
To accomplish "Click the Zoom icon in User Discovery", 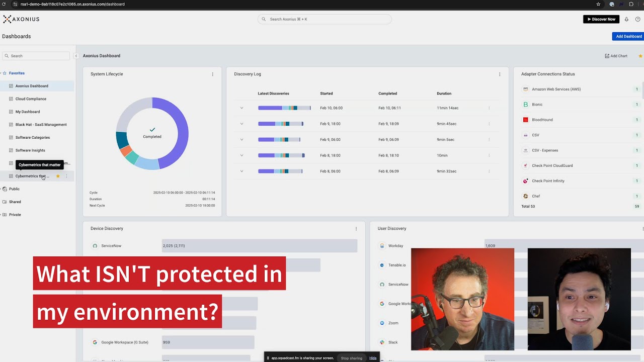I will [x=382, y=323].
